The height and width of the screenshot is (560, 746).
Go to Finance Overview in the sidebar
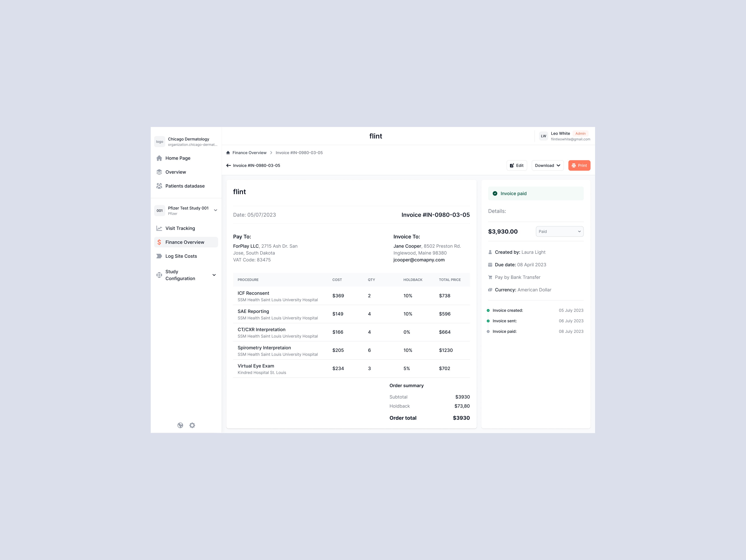pos(185,242)
